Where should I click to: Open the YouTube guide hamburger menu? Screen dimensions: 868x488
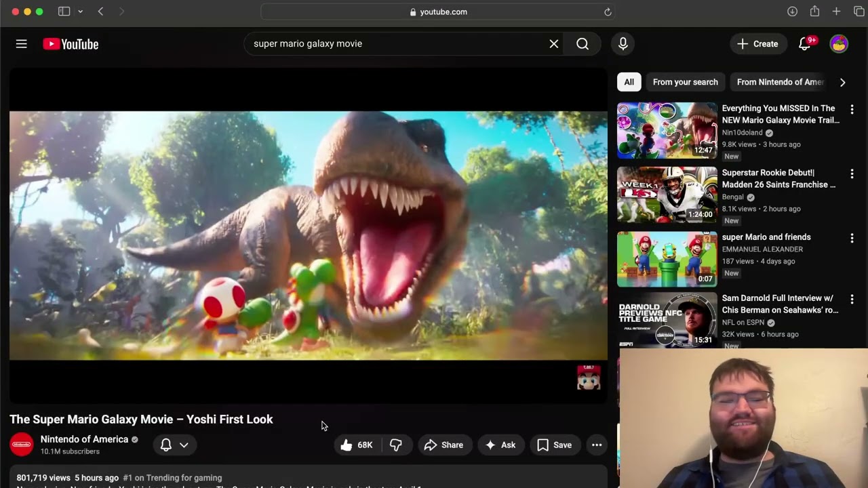pyautogui.click(x=22, y=44)
